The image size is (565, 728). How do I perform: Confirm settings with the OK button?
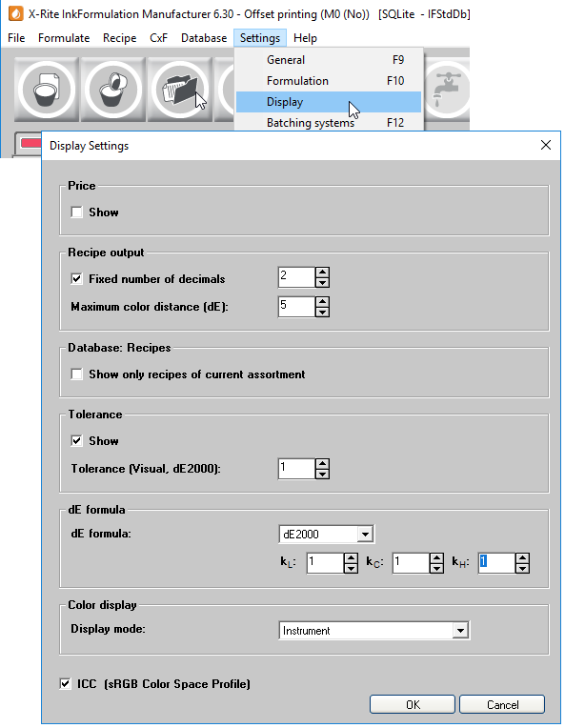(x=413, y=705)
